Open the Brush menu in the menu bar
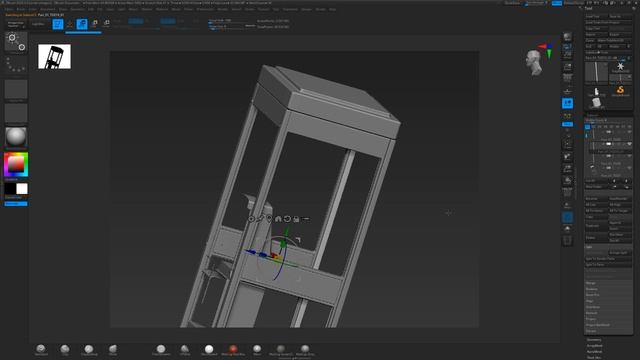This screenshot has height=360, width=640. pyautogui.click(x=21, y=9)
